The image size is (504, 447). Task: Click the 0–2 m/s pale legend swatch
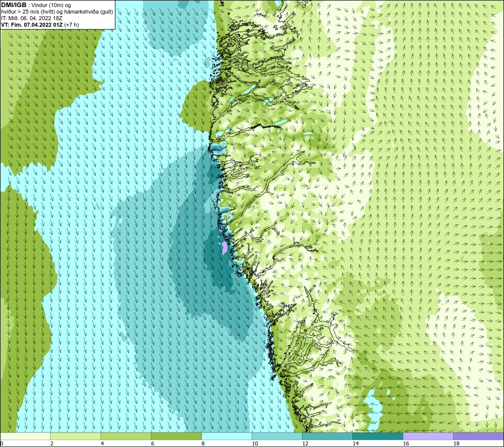tap(25, 436)
